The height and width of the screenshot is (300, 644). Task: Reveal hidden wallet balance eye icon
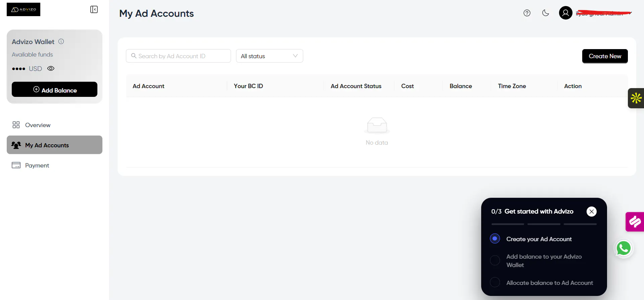click(x=51, y=68)
